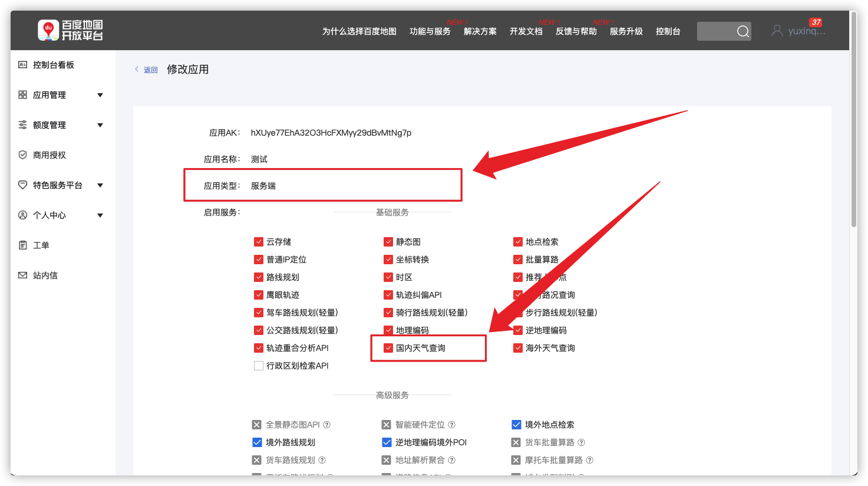Click the 应用管理 grid icon
This screenshot has height=486, width=868.
[x=22, y=95]
